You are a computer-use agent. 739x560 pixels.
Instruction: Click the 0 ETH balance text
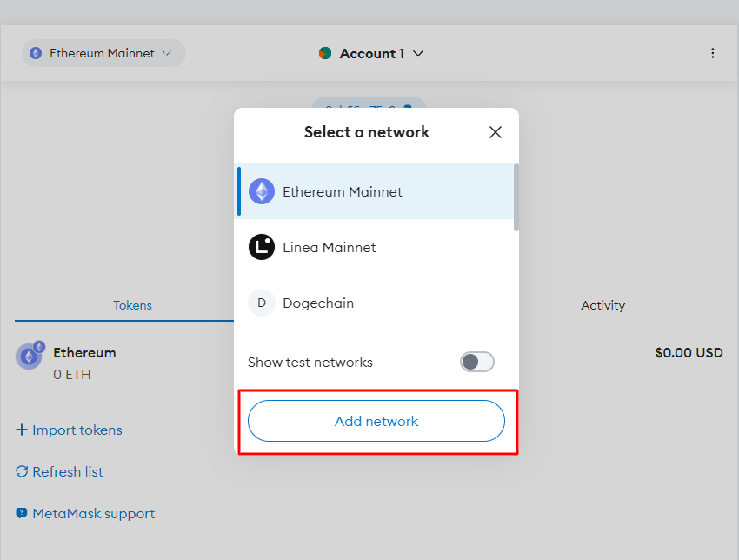72,374
